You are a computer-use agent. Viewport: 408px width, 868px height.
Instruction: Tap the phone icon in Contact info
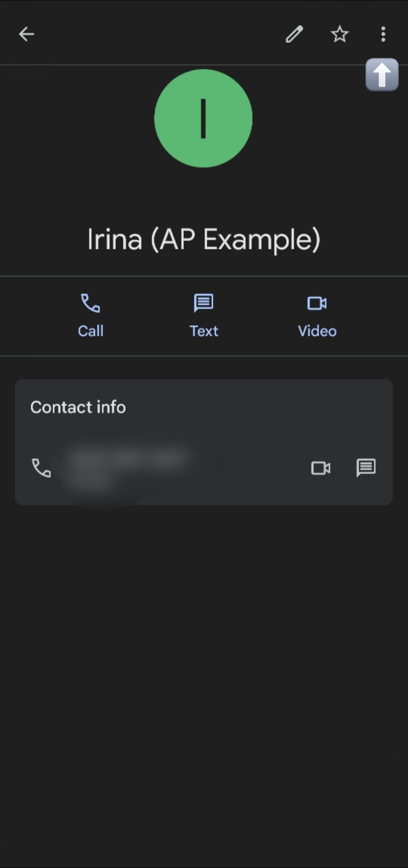pyautogui.click(x=41, y=468)
